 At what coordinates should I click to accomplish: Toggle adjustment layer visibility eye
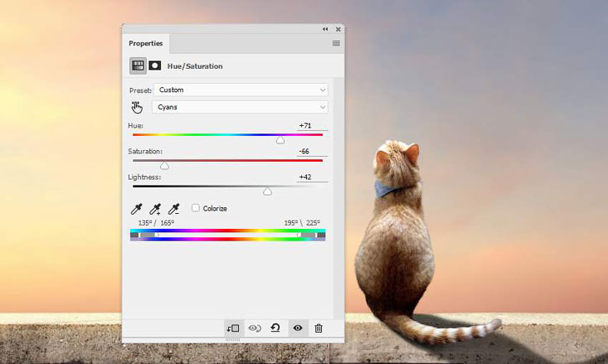coord(298,328)
